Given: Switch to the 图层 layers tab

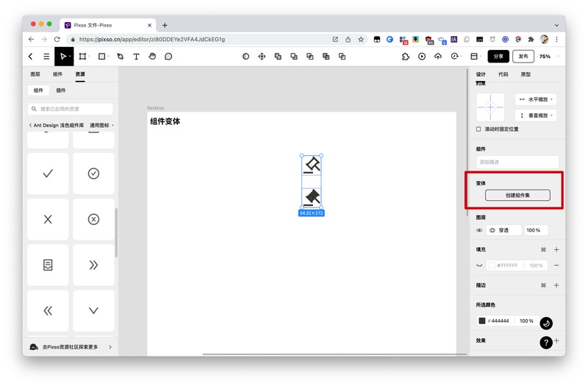Looking at the screenshot, I should click(35, 74).
